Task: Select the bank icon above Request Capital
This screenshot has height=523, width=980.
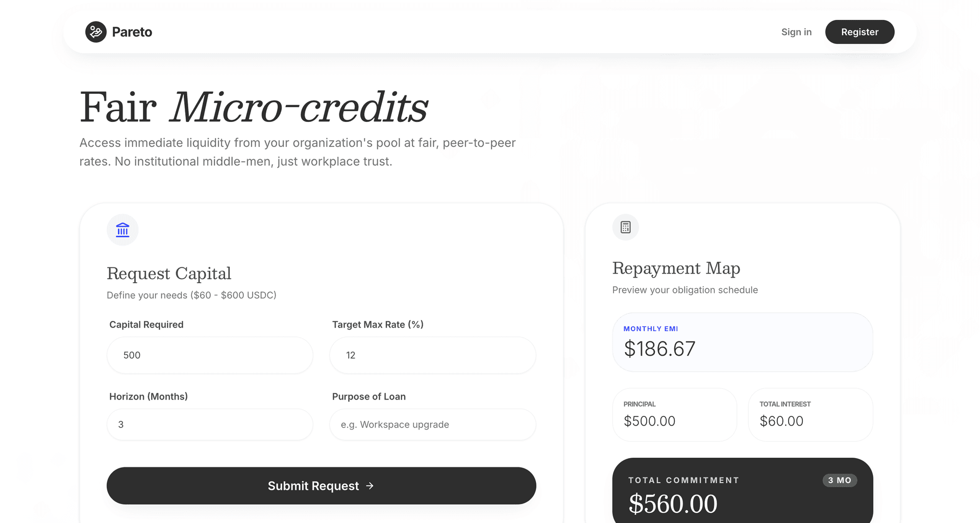Action: click(122, 230)
